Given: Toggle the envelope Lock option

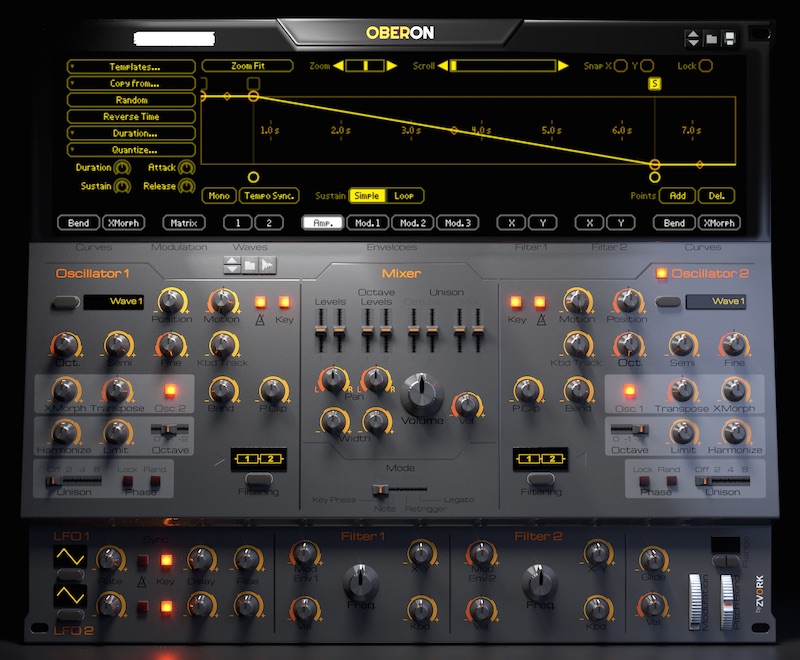Looking at the screenshot, I should [706, 66].
